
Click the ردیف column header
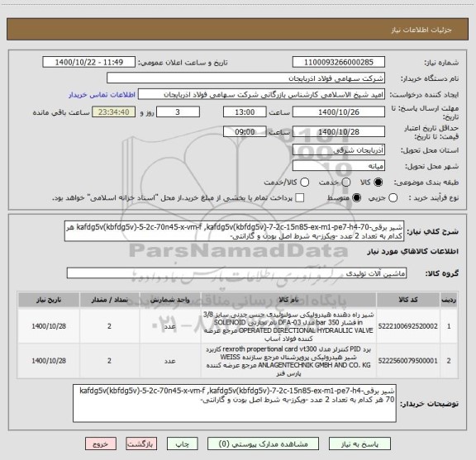[x=449, y=300]
